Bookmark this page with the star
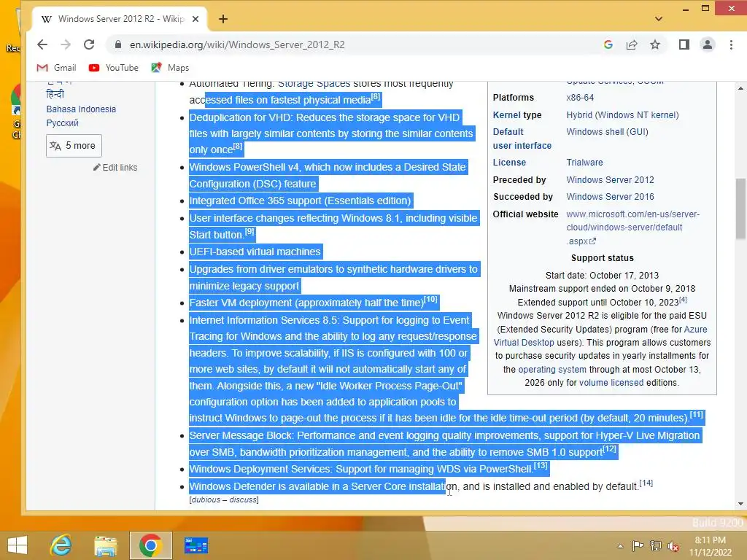 (x=655, y=44)
